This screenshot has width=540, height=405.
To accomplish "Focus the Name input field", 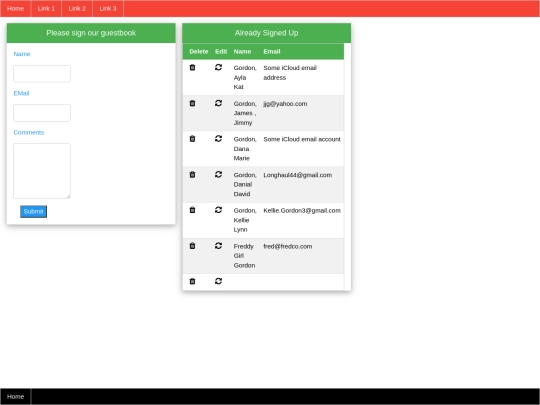I will 42,74.
